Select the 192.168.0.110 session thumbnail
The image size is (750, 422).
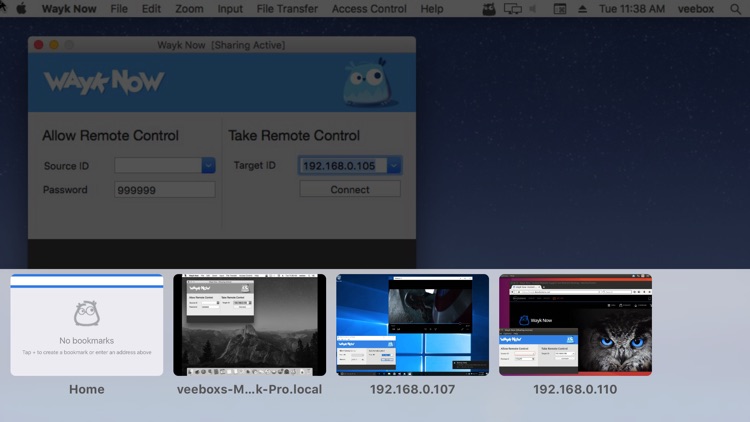click(575, 325)
